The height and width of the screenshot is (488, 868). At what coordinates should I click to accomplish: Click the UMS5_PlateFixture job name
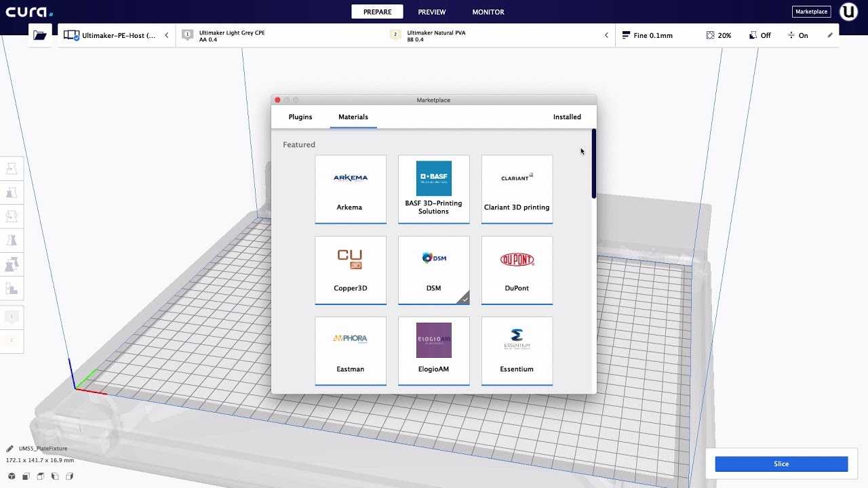43,449
